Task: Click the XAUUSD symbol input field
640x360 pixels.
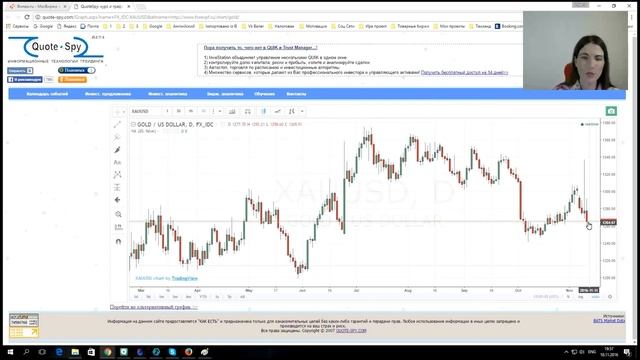Action: [x=146, y=111]
